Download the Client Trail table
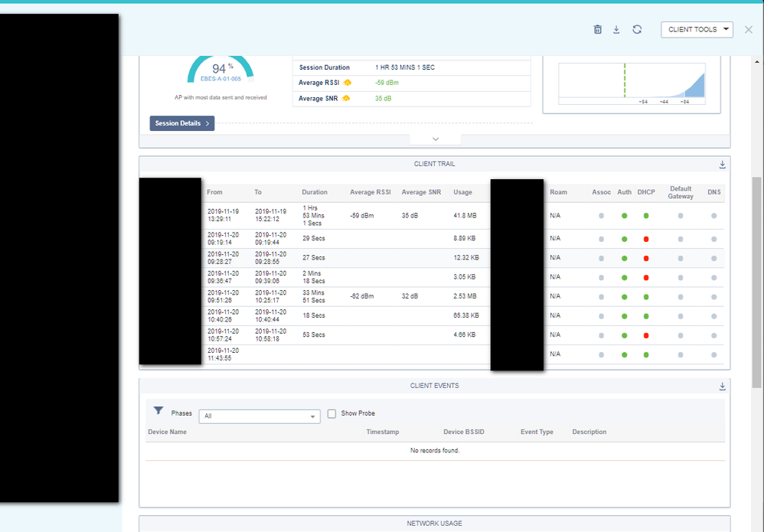 click(722, 165)
